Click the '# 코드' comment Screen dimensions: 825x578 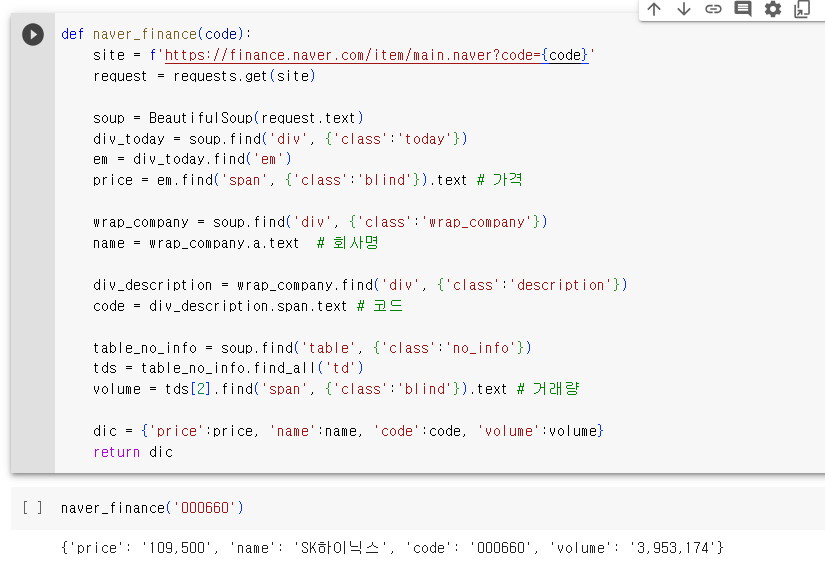point(379,306)
